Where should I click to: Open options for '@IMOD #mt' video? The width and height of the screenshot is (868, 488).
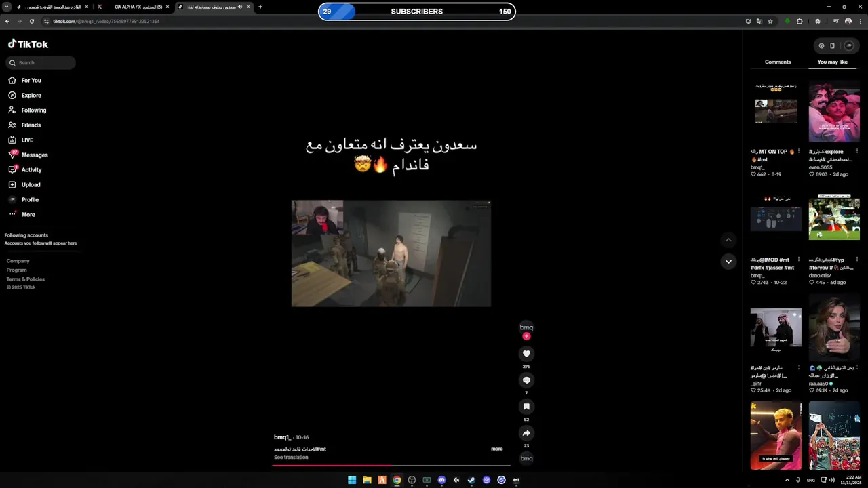coord(799,260)
